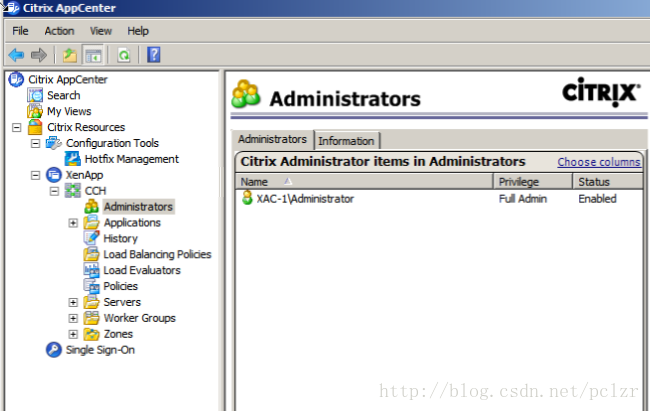The height and width of the screenshot is (411, 650).
Task: Switch to the Information tab
Action: 346,141
